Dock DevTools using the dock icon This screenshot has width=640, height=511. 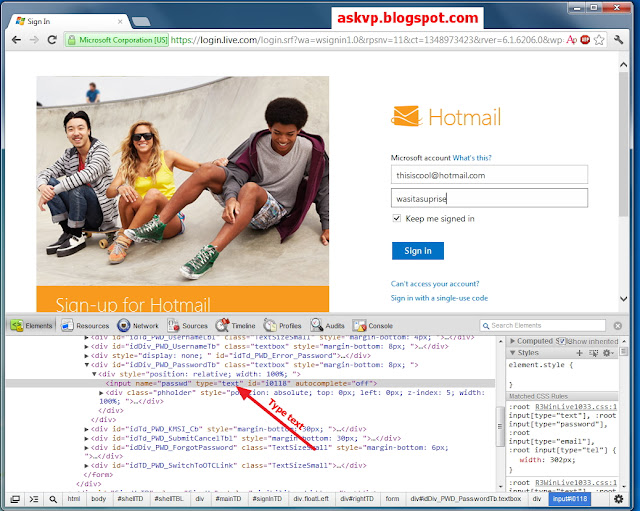pos(15,499)
